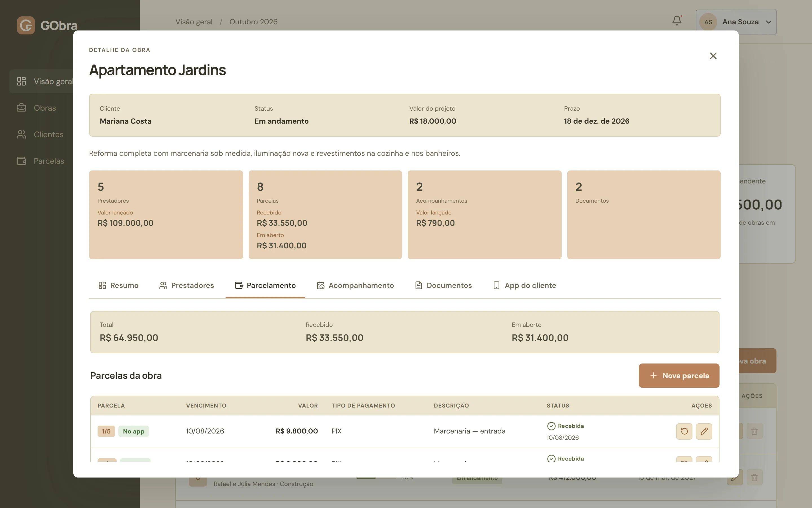Image resolution: width=812 pixels, height=508 pixels.
Task: Edit the Marcenaria — entrada installment
Action: (704, 431)
